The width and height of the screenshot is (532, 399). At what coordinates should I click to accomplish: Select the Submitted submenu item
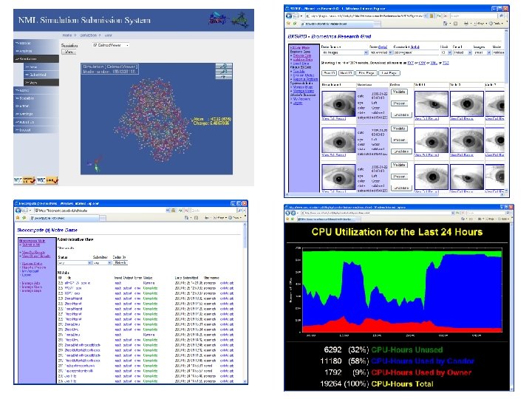[x=41, y=75]
